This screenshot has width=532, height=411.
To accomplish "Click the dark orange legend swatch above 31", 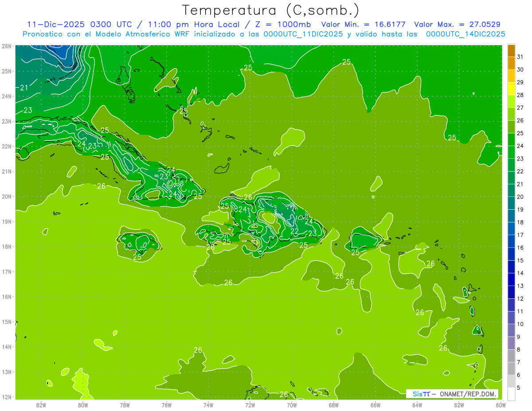I will [512, 51].
